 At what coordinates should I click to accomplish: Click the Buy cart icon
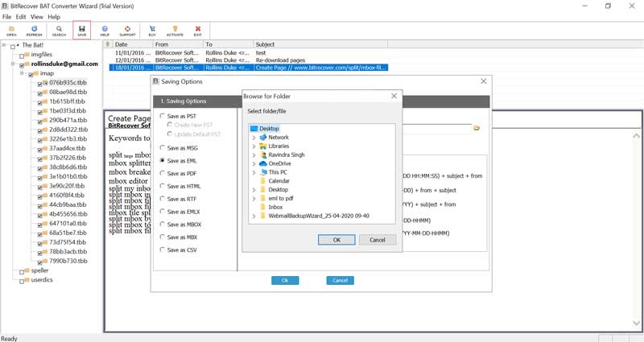152,31
